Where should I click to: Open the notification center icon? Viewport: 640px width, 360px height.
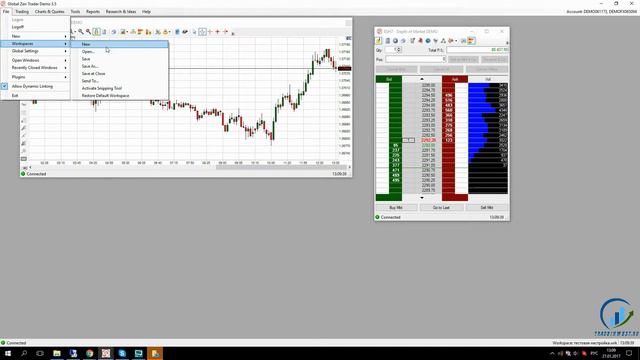(x=629, y=353)
